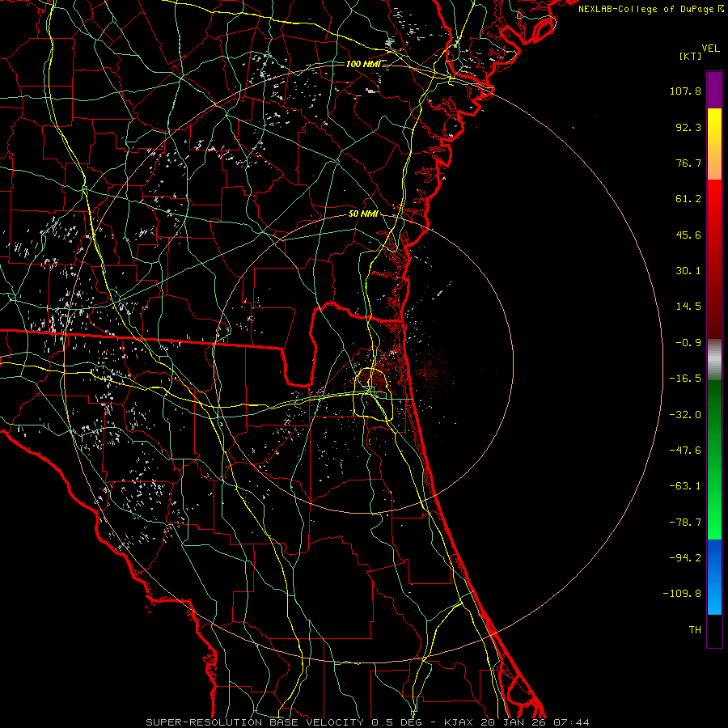Click the -32.0 legend value
This screenshot has width=728, height=728.
coord(685,415)
